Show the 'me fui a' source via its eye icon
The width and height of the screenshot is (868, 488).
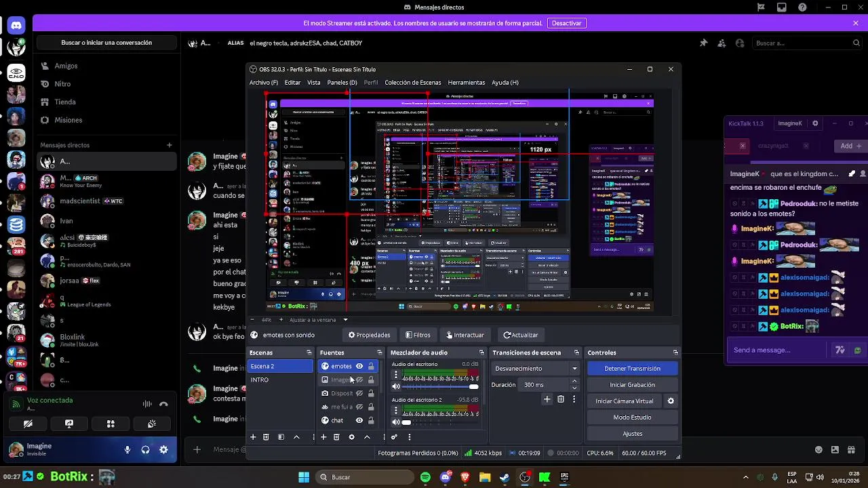click(x=359, y=407)
